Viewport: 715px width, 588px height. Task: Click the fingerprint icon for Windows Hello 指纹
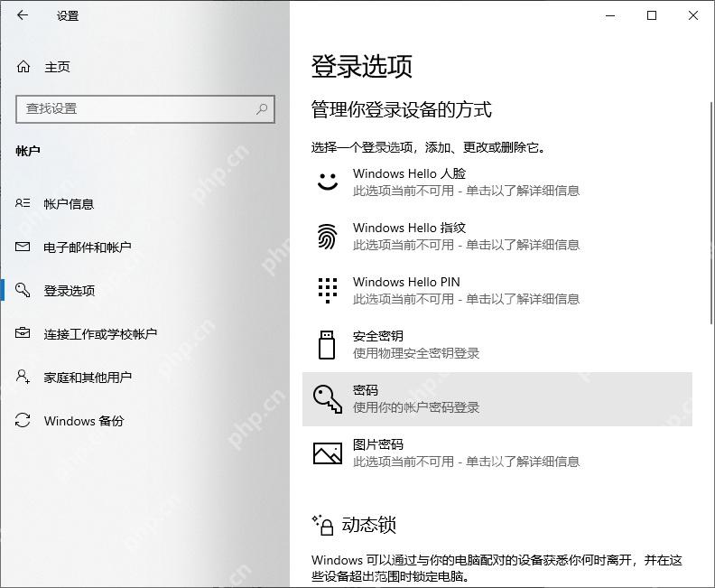click(328, 237)
